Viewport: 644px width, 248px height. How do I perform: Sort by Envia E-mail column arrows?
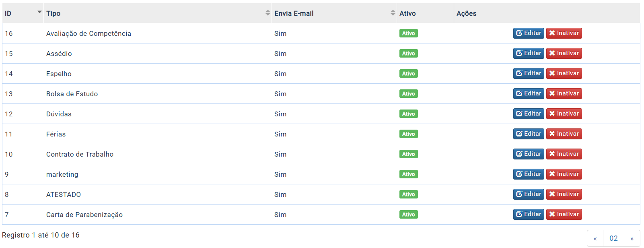pos(393,13)
